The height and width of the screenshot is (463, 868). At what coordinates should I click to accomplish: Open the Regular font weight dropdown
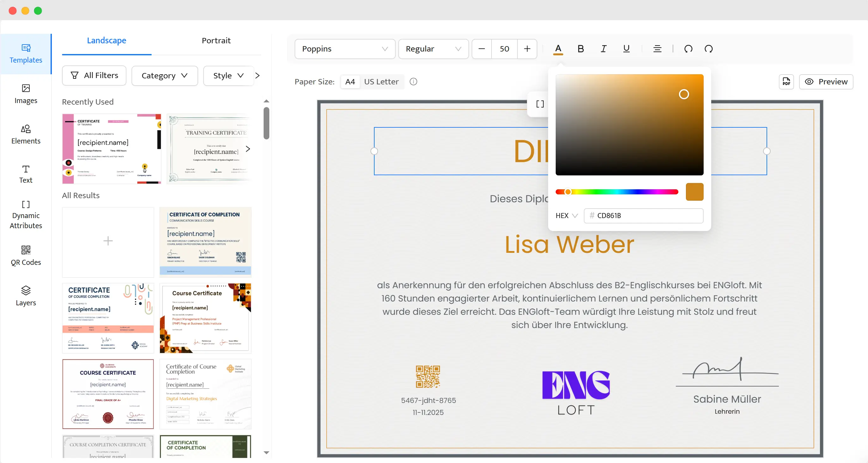pos(433,49)
